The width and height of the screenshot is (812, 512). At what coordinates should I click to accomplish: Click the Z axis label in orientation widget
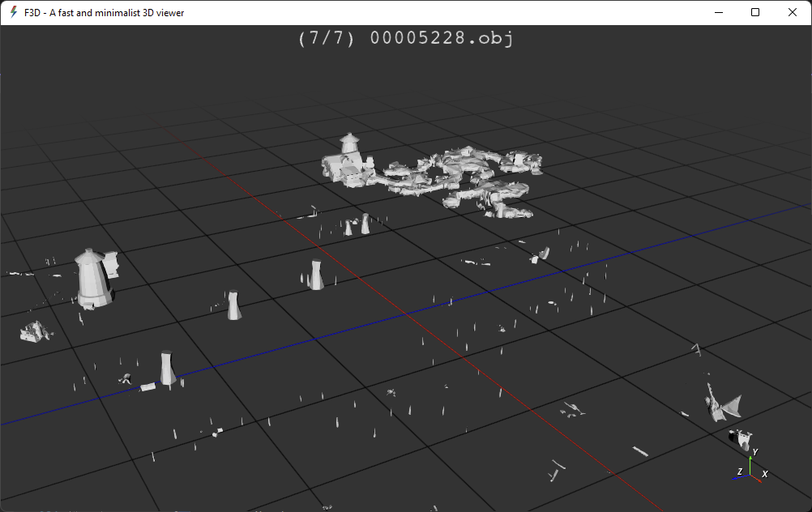[x=740, y=471]
